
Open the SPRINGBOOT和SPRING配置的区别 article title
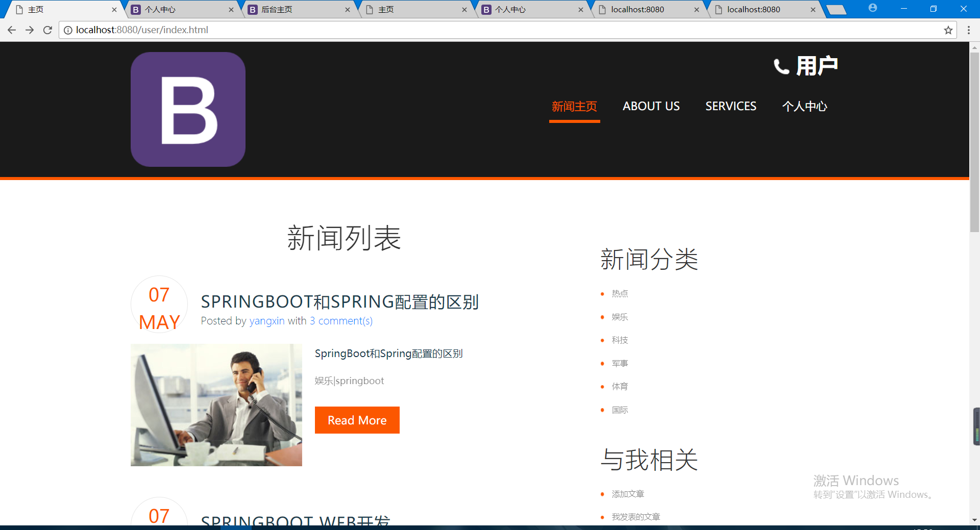coord(339,302)
